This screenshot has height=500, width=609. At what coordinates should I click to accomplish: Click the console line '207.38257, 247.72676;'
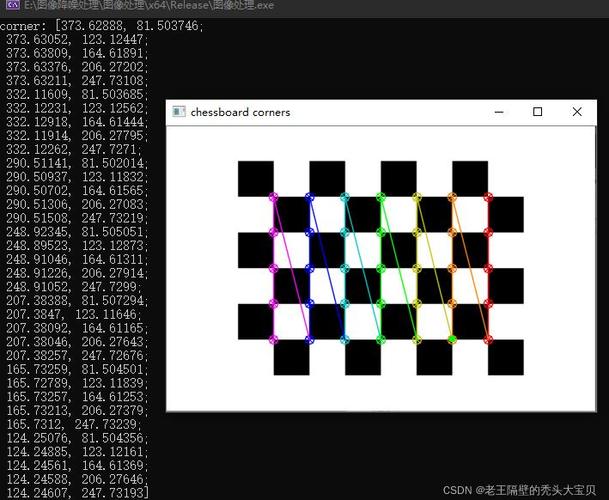[x=77, y=355]
